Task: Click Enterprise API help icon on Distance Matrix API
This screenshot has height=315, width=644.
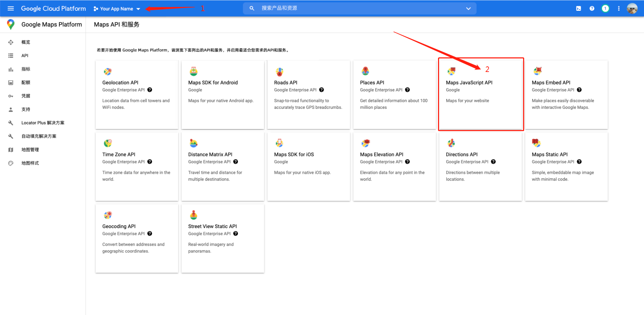Action: (x=236, y=162)
